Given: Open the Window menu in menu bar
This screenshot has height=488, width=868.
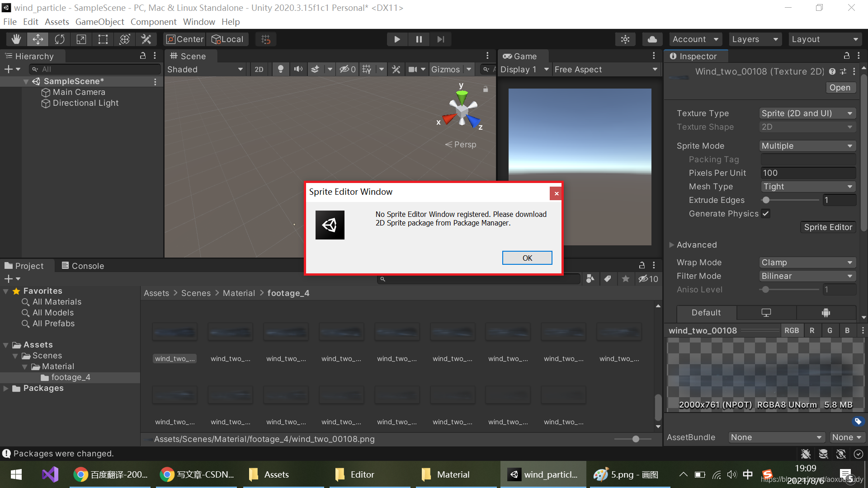Looking at the screenshot, I should tap(198, 22).
